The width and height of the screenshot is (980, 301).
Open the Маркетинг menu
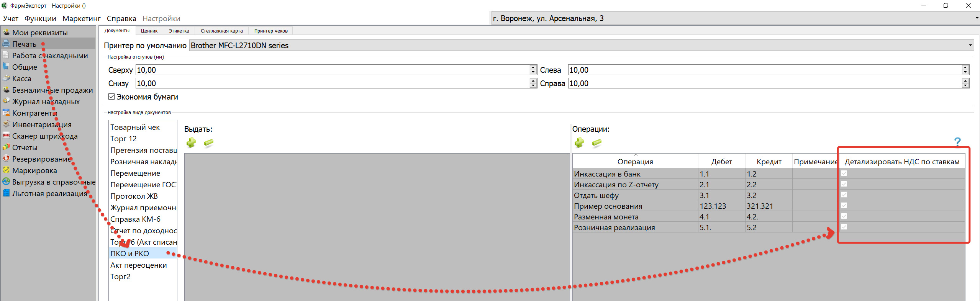click(x=81, y=18)
